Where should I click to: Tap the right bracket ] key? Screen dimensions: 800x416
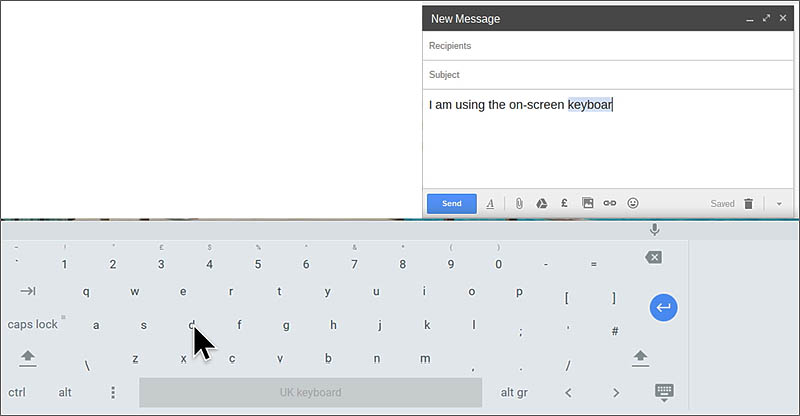[x=614, y=298]
